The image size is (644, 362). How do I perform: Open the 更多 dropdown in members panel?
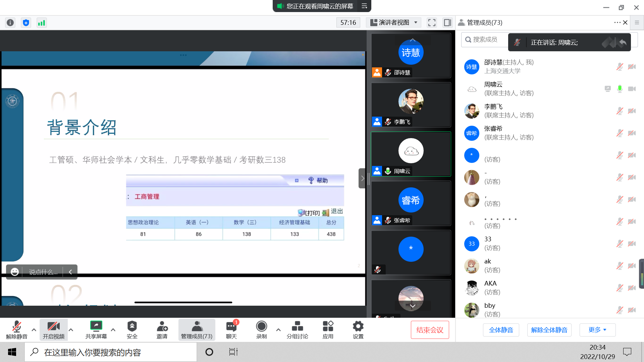click(597, 330)
